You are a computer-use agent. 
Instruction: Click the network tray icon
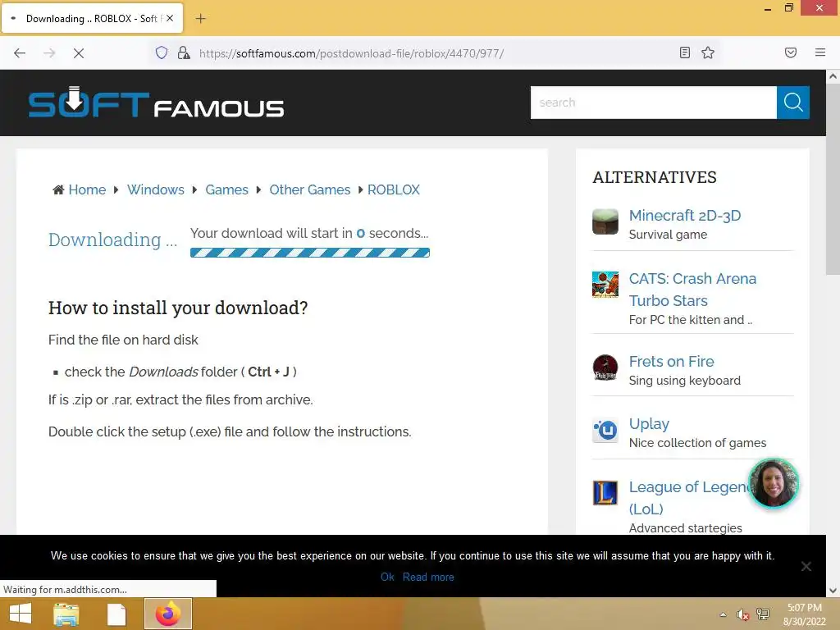click(763, 614)
